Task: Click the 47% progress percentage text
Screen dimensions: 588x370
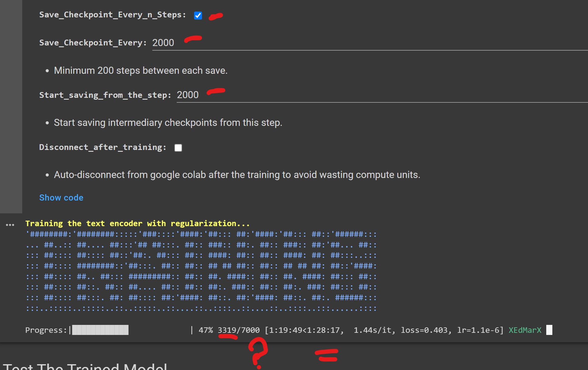Action: (x=206, y=330)
